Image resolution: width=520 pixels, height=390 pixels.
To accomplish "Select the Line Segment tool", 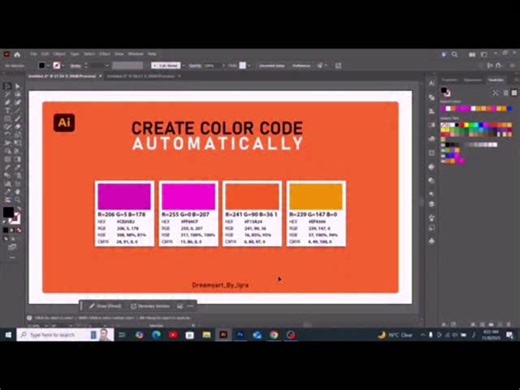I will pos(17,111).
